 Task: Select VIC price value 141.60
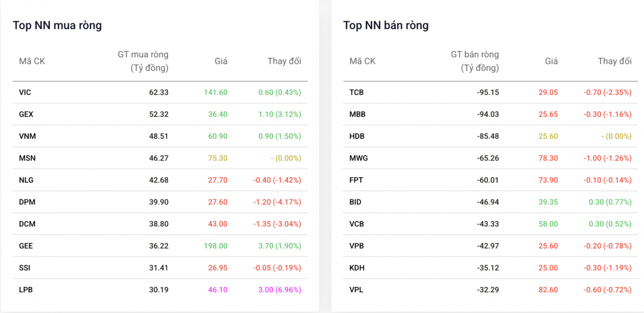point(217,92)
